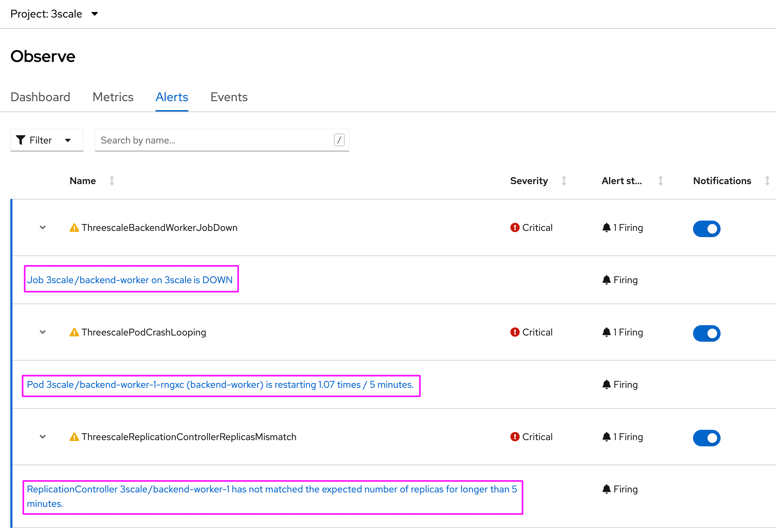Viewport: 776px width, 532px height.
Task: Open the Events tab
Action: (x=229, y=97)
